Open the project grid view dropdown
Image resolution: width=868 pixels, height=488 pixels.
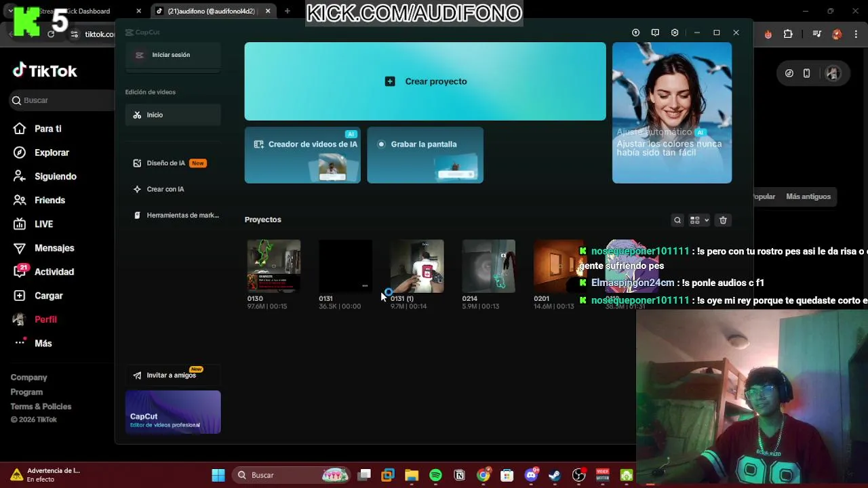click(699, 220)
